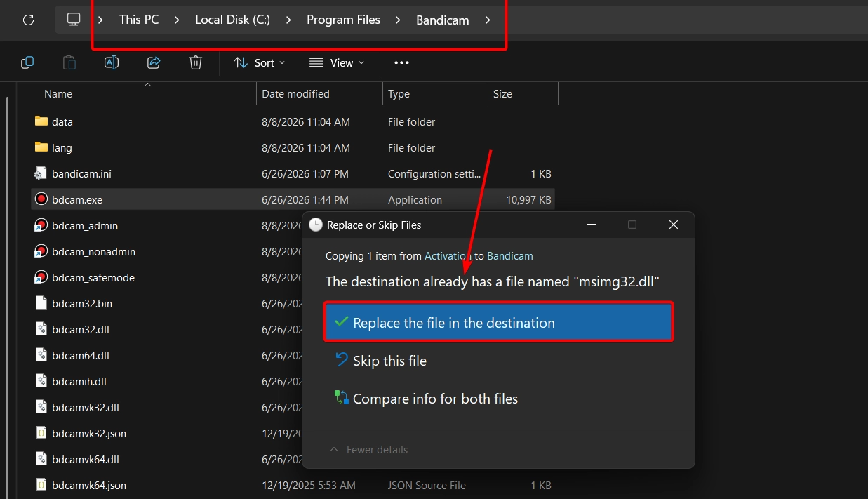Click the bdcamvk32.dll file icon
The height and width of the screenshot is (499, 868).
[41, 407]
